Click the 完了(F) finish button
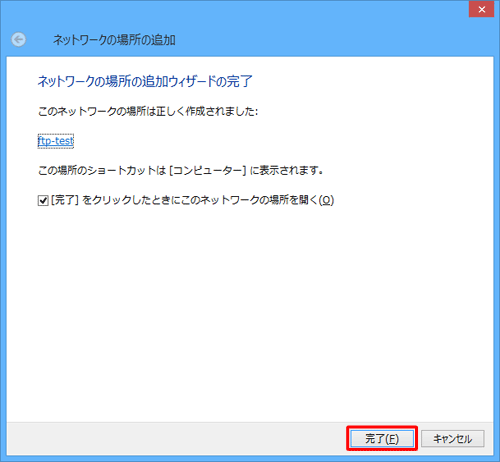This screenshot has height=462, width=500. coord(382,439)
